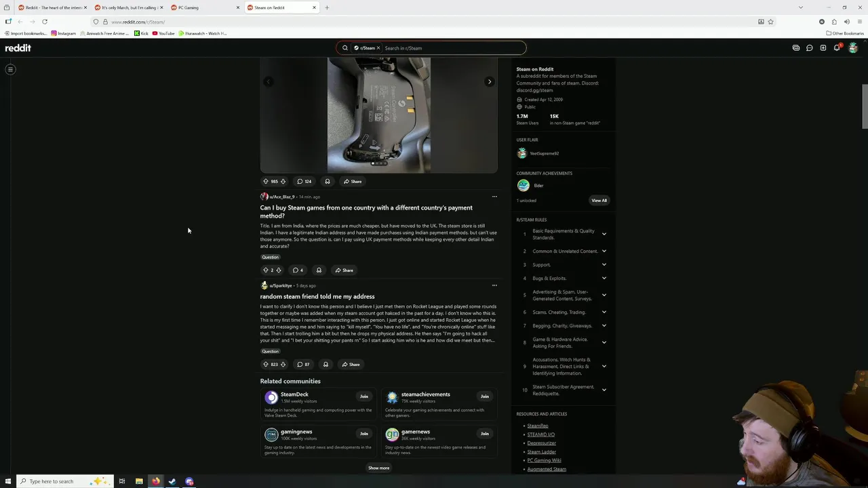Screen dimensions: 868x488
Task: Click the Create post plus icon
Action: [x=823, y=48]
